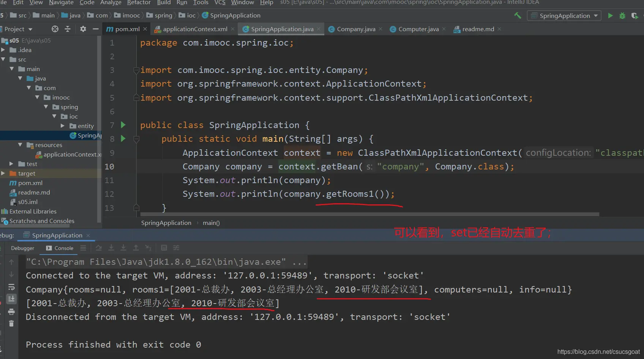The width and height of the screenshot is (644, 359).
Task: Run with Coverage using the shield icon
Action: [x=635, y=16]
